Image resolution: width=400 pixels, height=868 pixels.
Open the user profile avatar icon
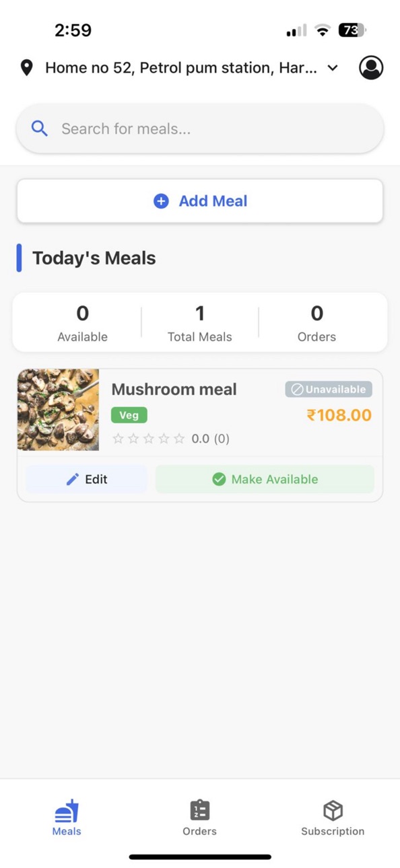click(x=371, y=67)
